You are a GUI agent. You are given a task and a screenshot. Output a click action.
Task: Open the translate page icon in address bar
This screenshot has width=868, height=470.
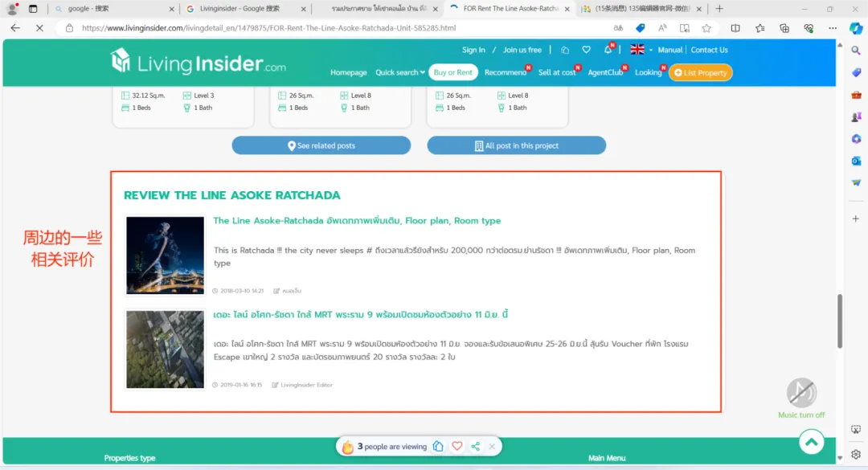(618, 27)
